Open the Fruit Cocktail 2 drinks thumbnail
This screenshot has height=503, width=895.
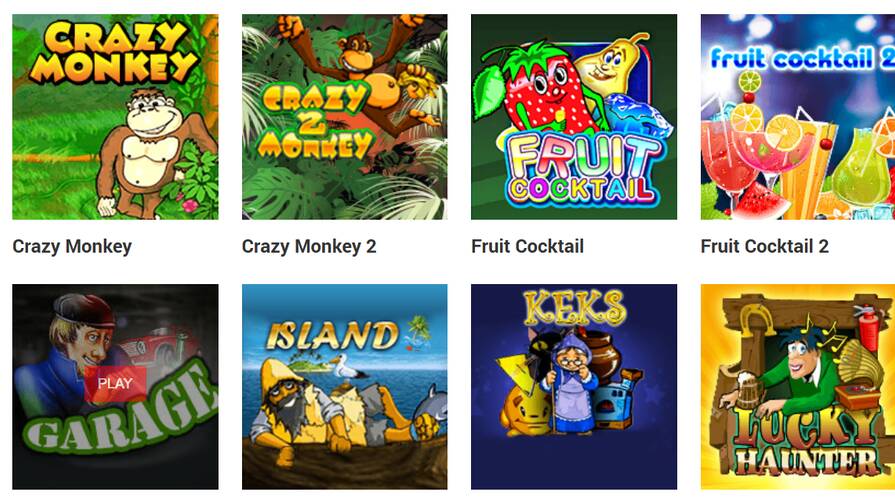798,117
